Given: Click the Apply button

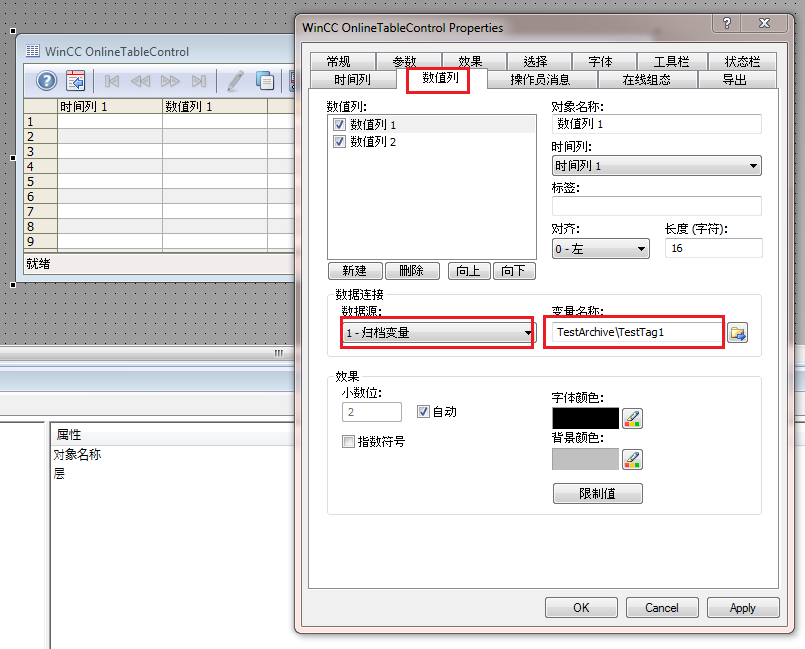Looking at the screenshot, I should tap(743, 608).
